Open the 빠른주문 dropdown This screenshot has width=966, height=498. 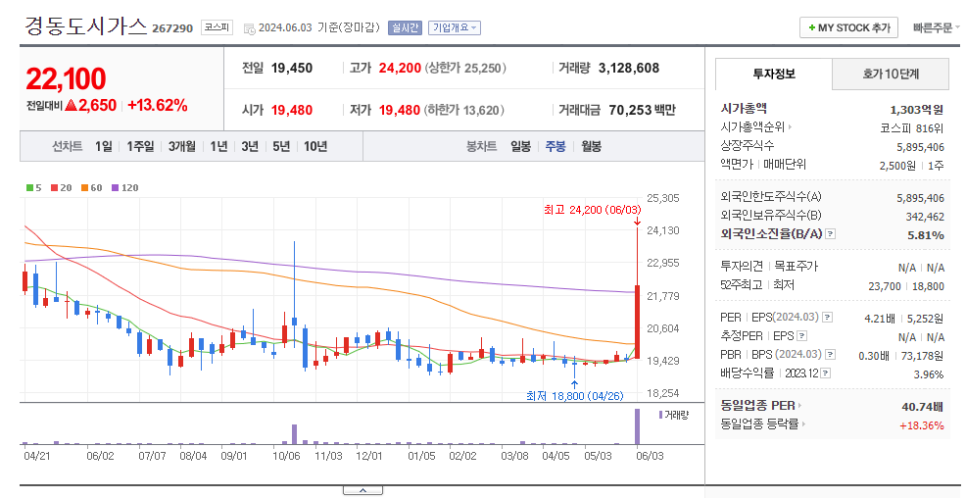coord(936,28)
